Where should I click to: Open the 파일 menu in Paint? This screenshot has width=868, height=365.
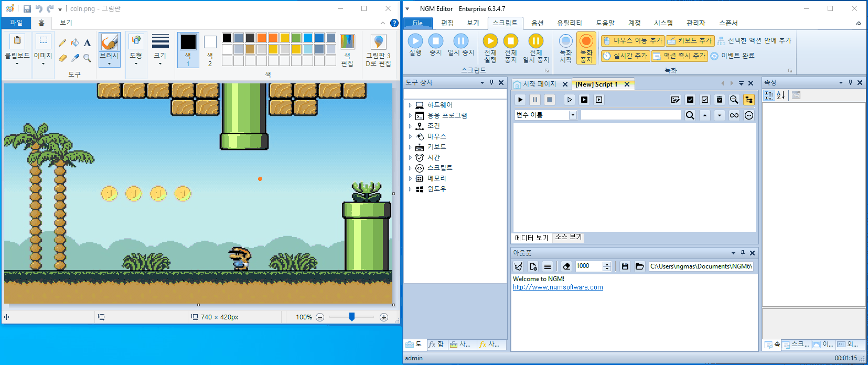16,23
